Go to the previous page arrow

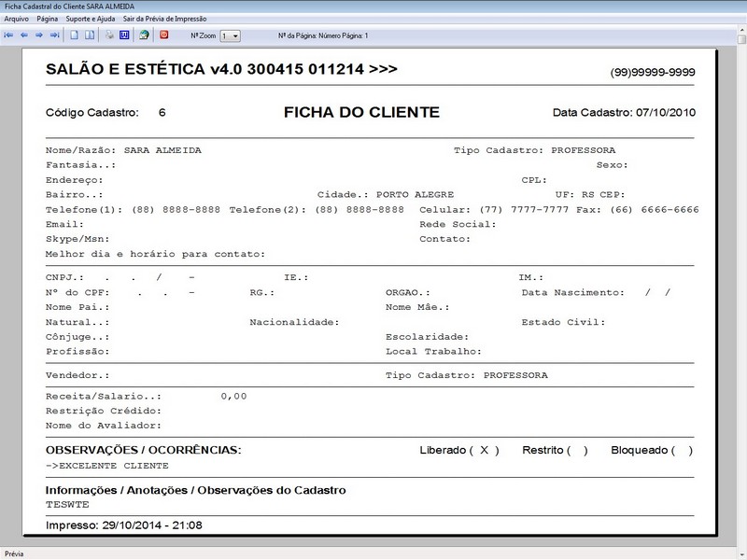click(x=24, y=35)
